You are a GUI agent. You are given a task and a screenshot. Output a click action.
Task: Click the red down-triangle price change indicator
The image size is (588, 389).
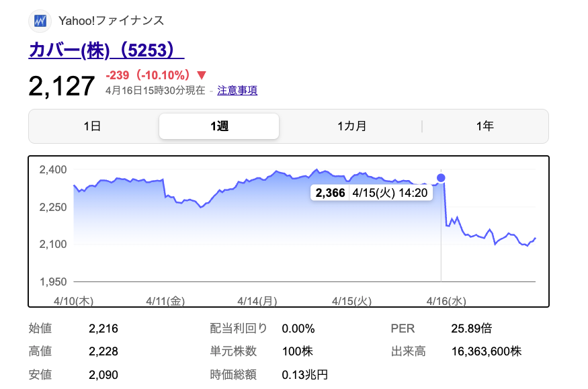click(x=202, y=75)
